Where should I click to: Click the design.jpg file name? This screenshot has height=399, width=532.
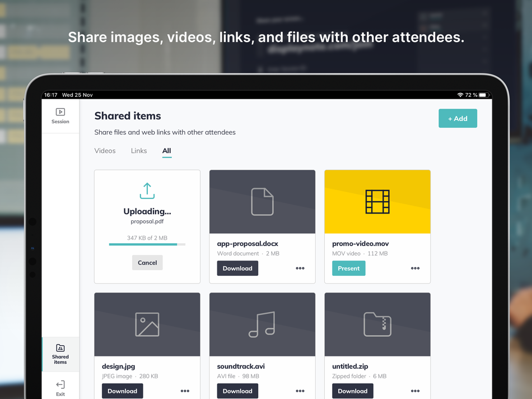pyautogui.click(x=118, y=366)
